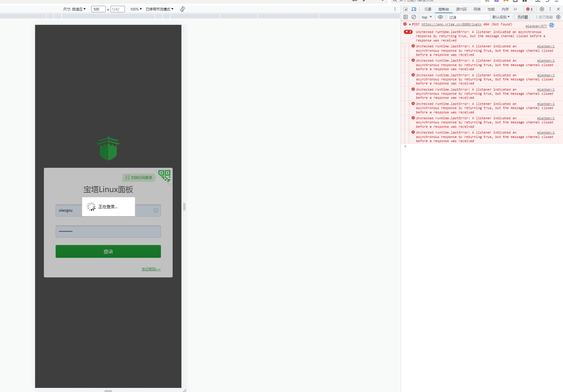
Task: Click the green Baota tower logo
Action: coord(108,148)
